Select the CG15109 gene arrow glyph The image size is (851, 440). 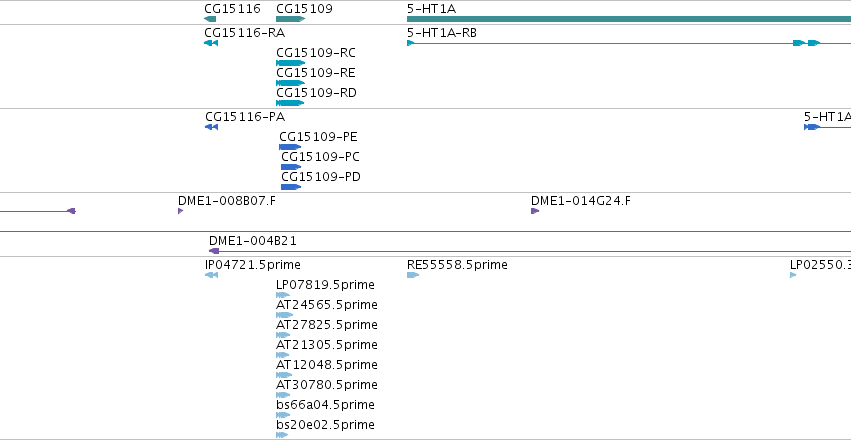point(290,19)
